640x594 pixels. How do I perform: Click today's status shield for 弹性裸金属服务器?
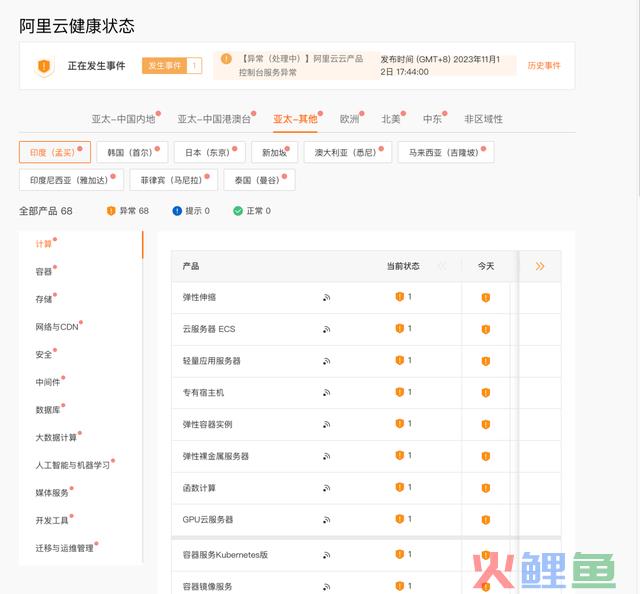click(x=486, y=456)
